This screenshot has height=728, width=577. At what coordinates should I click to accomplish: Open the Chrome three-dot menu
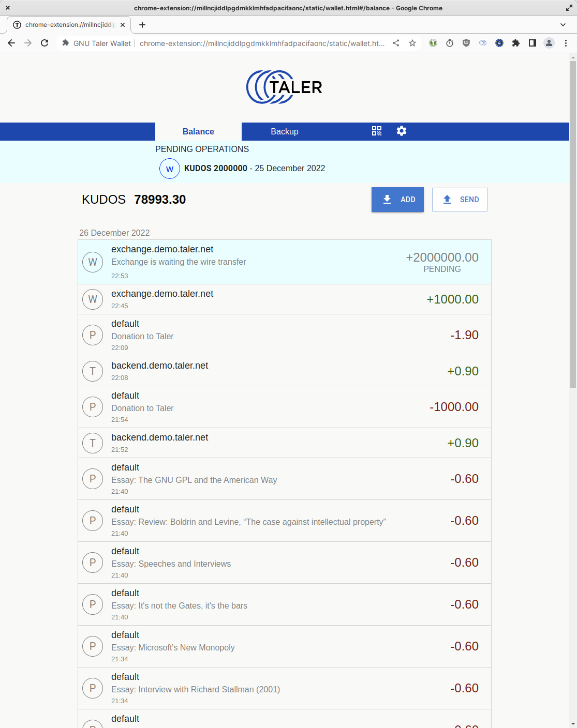tap(566, 43)
